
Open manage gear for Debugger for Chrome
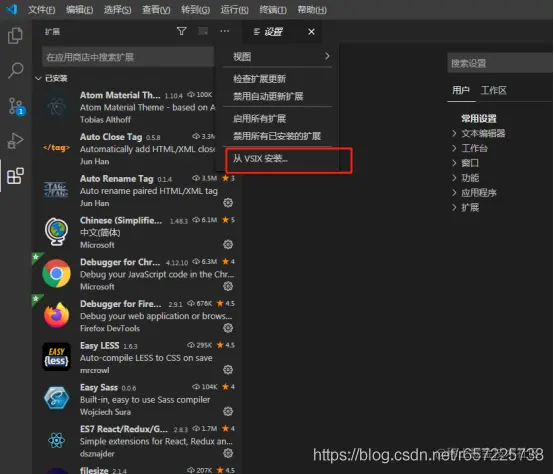click(x=228, y=286)
